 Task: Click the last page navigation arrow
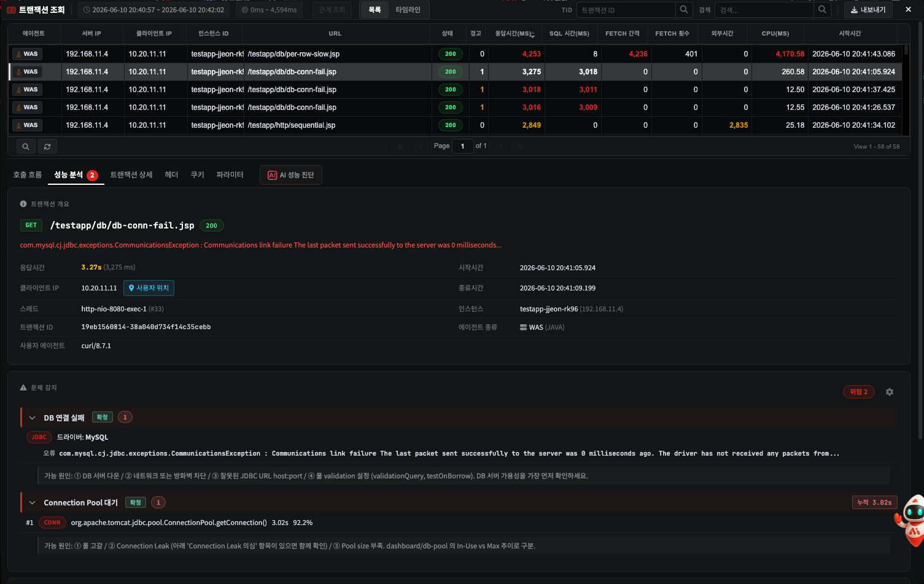(521, 146)
